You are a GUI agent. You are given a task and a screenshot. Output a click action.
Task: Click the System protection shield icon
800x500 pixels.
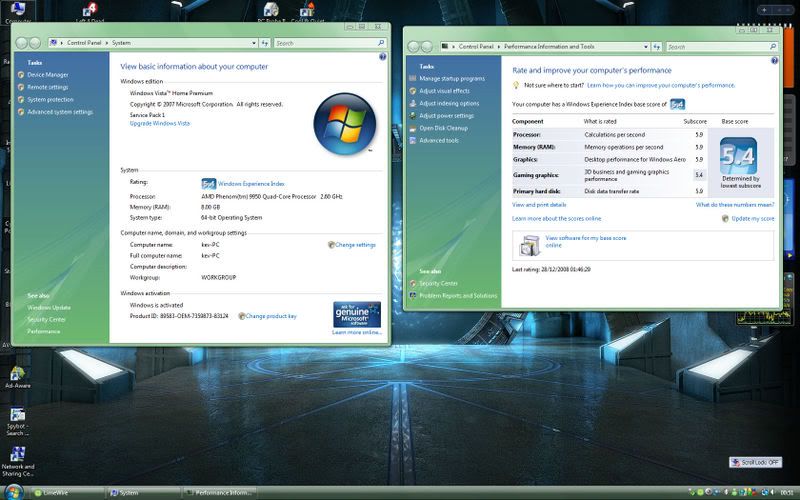(x=21, y=99)
